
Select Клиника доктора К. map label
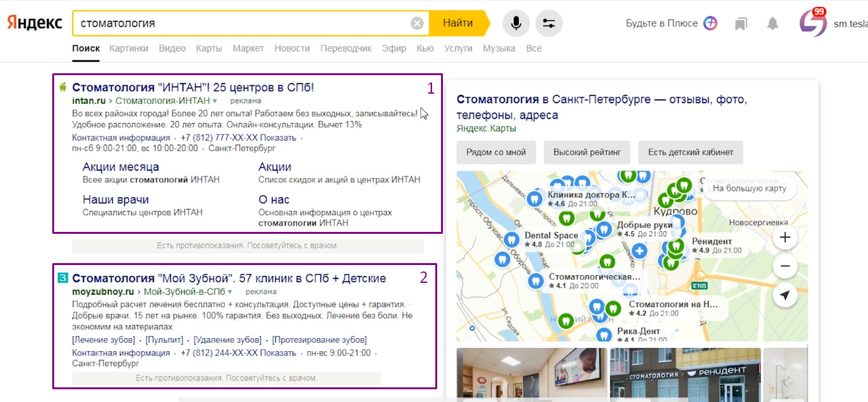click(x=591, y=194)
